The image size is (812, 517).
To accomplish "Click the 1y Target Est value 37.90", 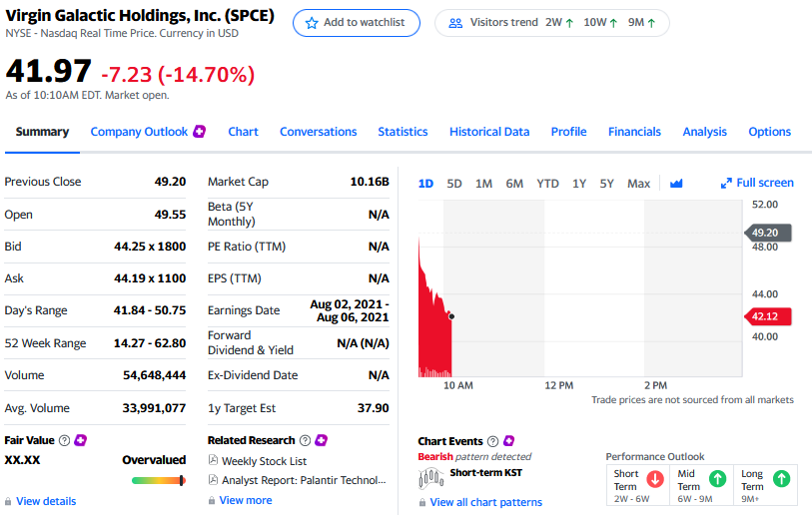I will click(x=373, y=408).
